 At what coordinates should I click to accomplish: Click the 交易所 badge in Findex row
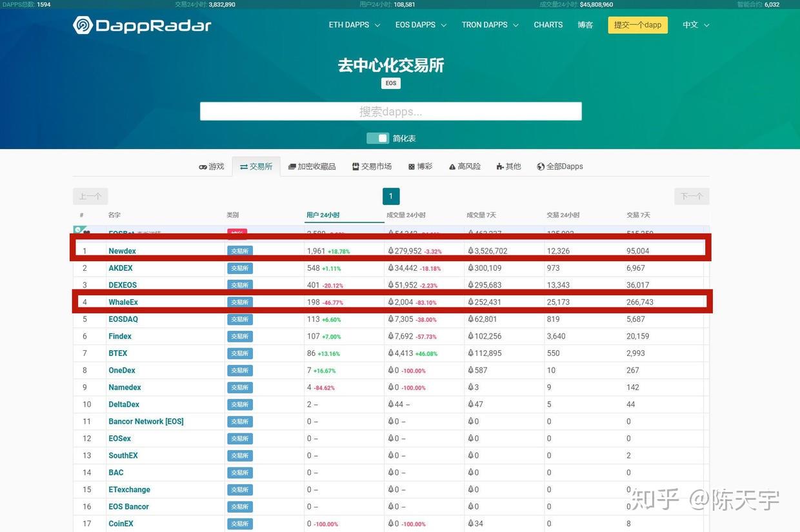point(240,336)
